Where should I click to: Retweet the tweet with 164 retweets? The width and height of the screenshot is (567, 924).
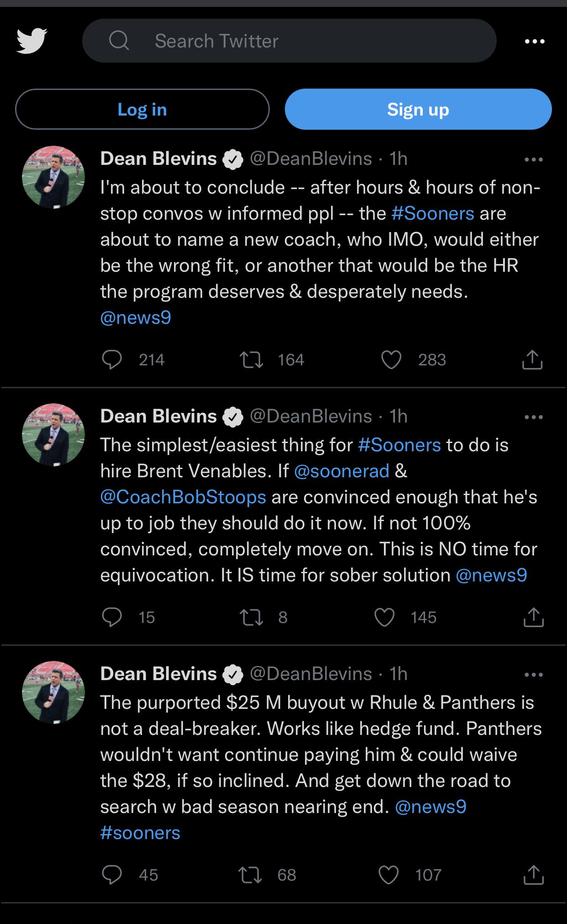(x=251, y=359)
